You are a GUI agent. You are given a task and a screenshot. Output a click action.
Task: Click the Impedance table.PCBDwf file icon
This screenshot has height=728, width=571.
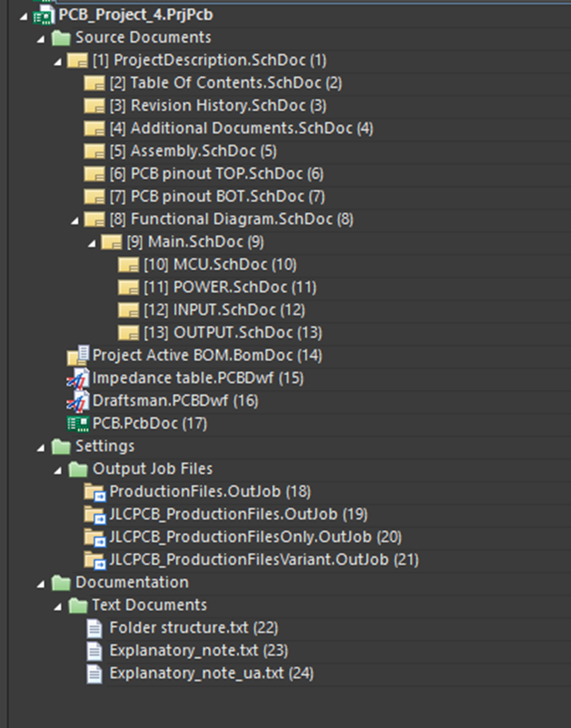pyautogui.click(x=79, y=378)
